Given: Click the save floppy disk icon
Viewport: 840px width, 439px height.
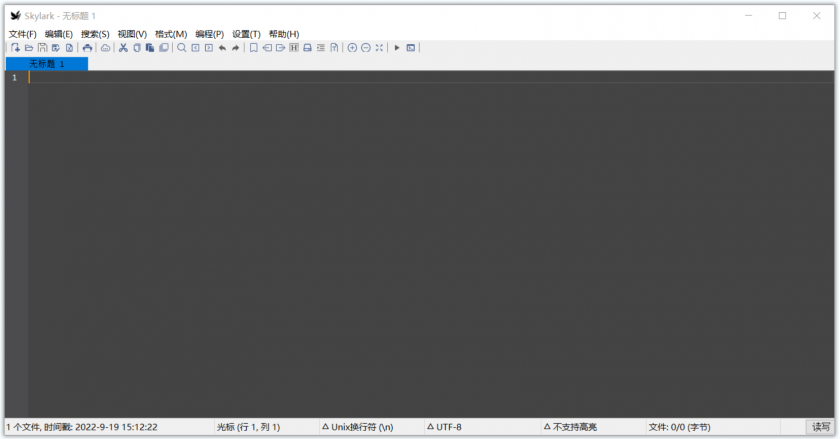Looking at the screenshot, I should coord(42,48).
